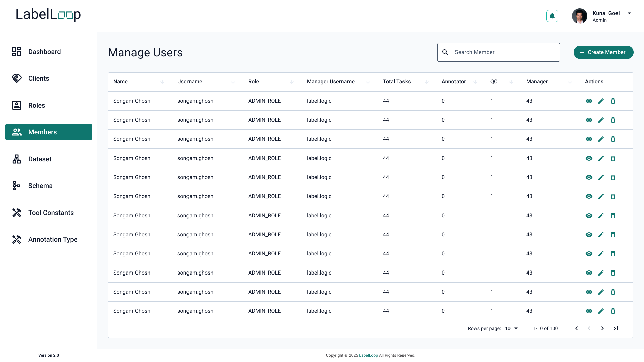Sort table by Name column arrow
Viewport: 644px width, 362px height.
162,82
